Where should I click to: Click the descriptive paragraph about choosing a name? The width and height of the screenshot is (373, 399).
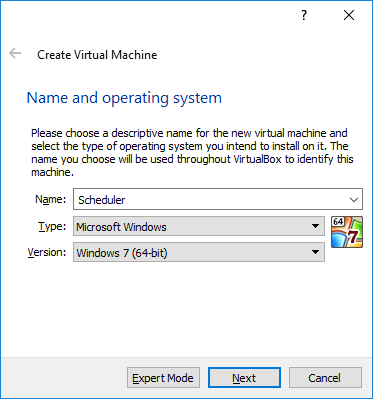point(192,153)
